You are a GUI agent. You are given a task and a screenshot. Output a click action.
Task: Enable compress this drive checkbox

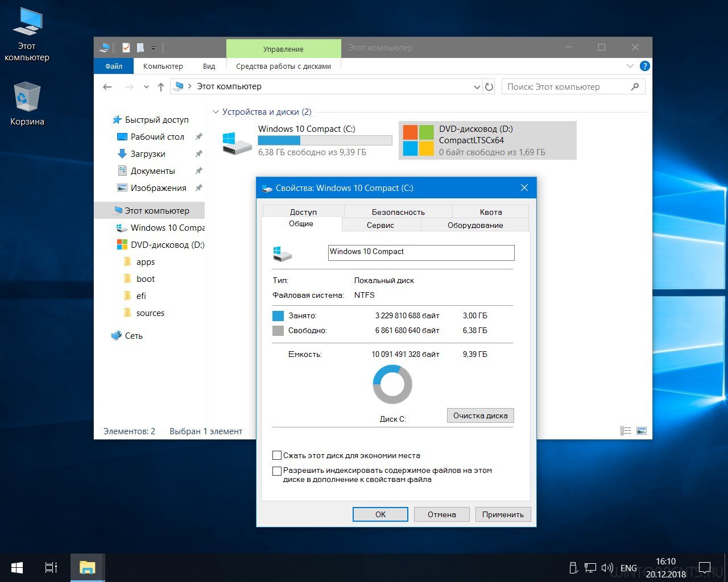point(277,455)
